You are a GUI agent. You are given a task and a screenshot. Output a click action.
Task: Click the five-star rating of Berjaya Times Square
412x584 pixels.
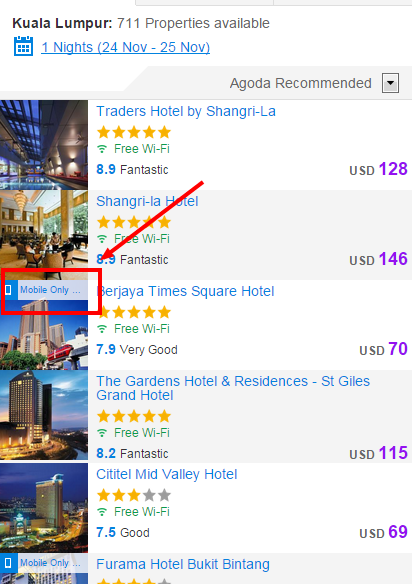pyautogui.click(x=134, y=312)
